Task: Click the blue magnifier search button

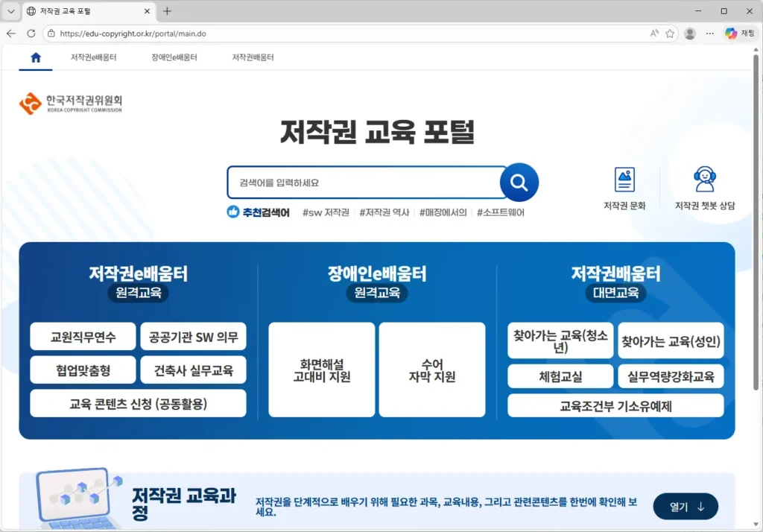Action: coord(519,183)
